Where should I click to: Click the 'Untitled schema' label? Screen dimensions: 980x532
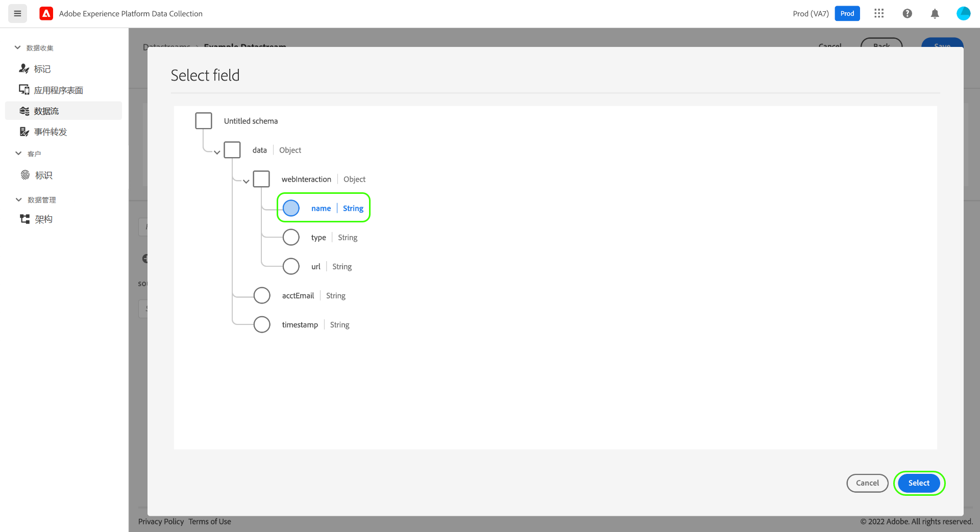point(251,121)
